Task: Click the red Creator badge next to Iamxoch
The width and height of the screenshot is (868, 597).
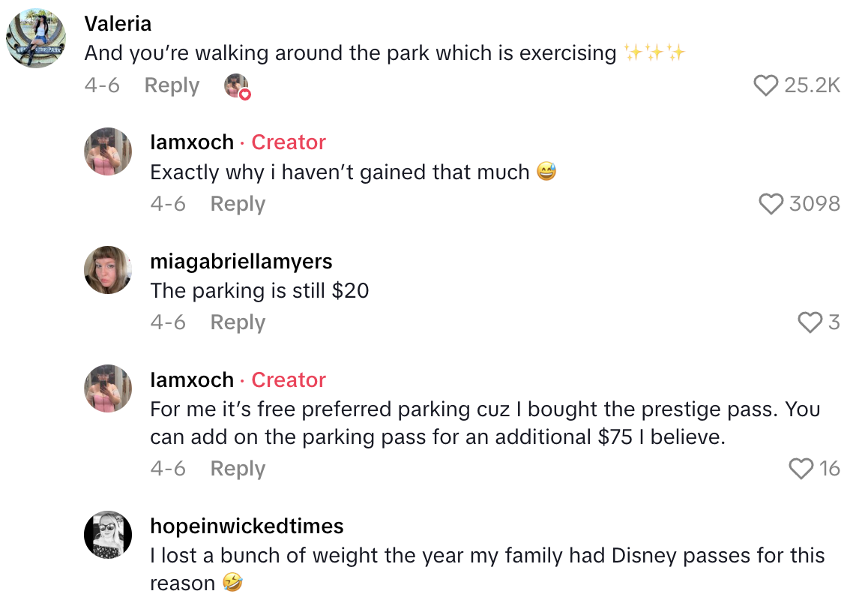Action: [x=289, y=142]
